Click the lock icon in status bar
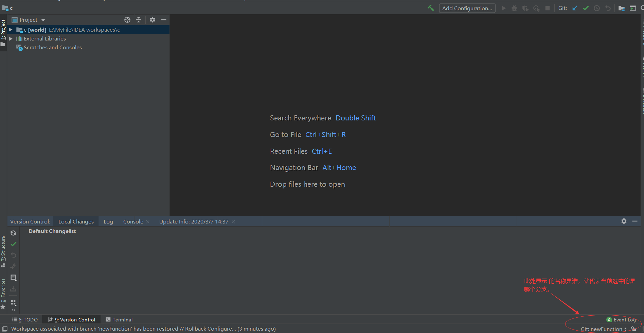 pyautogui.click(x=633, y=329)
